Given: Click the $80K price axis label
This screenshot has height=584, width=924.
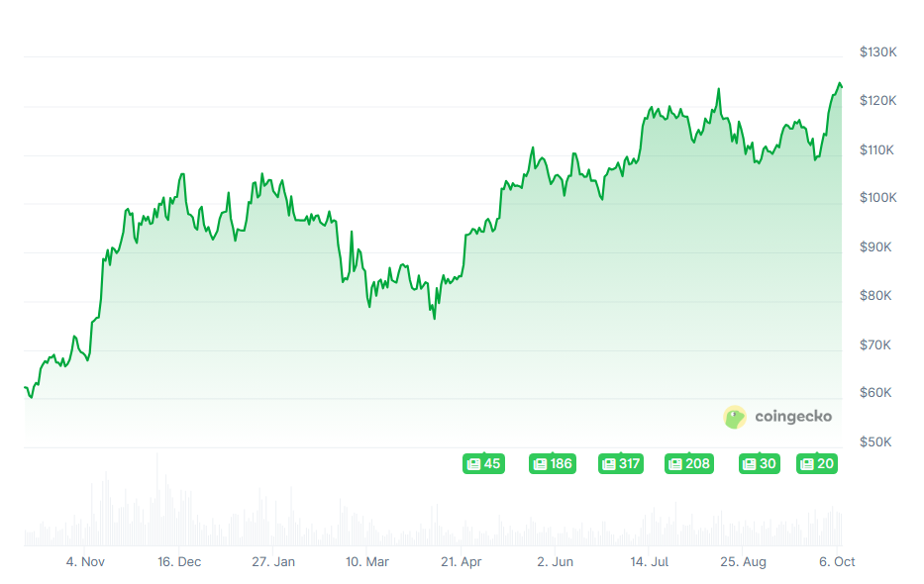Looking at the screenshot, I should (875, 295).
